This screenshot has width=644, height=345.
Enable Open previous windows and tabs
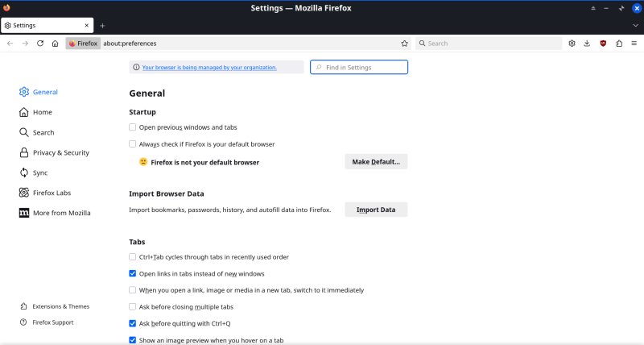pos(133,127)
